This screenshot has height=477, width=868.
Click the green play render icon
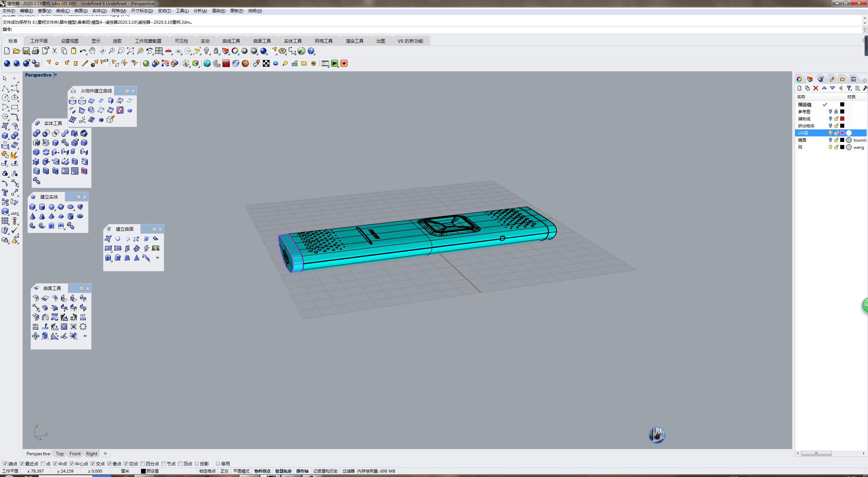coord(334,63)
